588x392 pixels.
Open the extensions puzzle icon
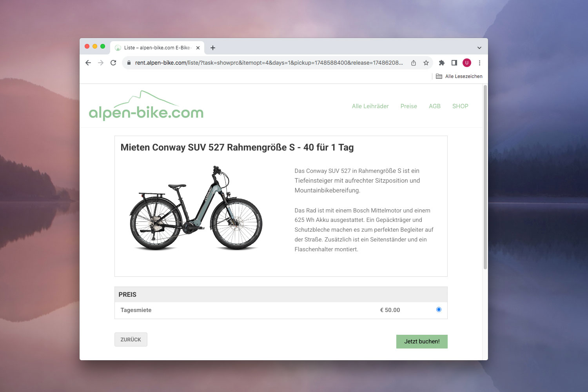tap(442, 63)
